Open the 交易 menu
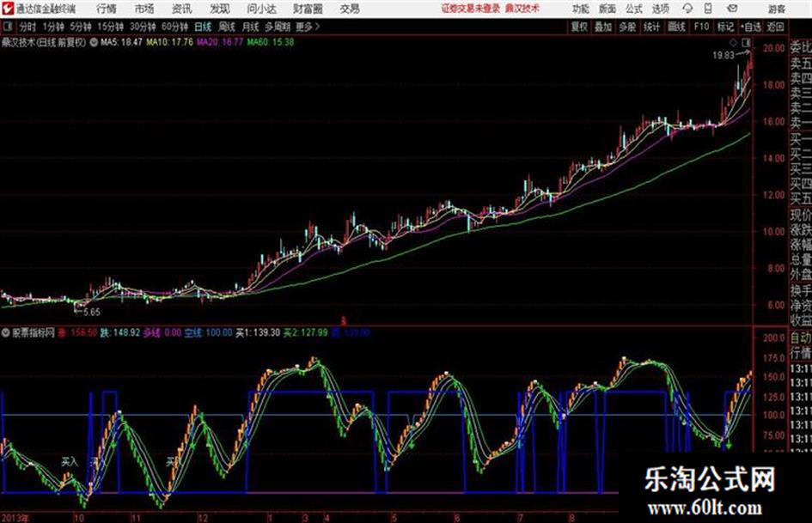 pyautogui.click(x=350, y=9)
